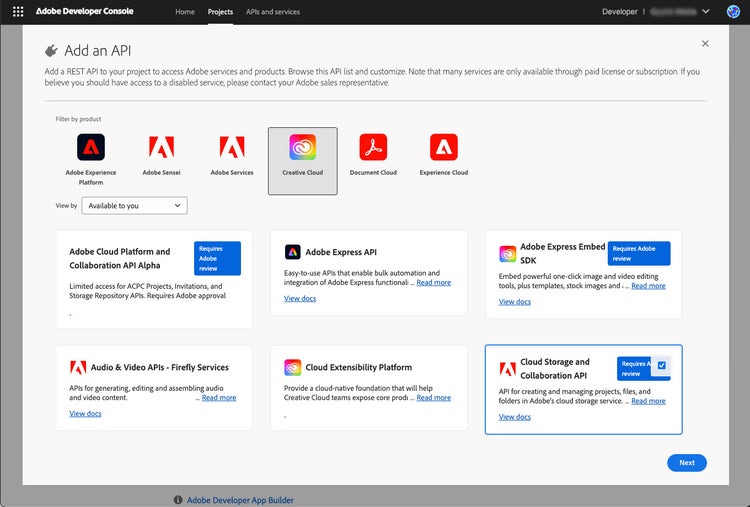Click the Next button
The image size is (750, 507).
click(687, 463)
